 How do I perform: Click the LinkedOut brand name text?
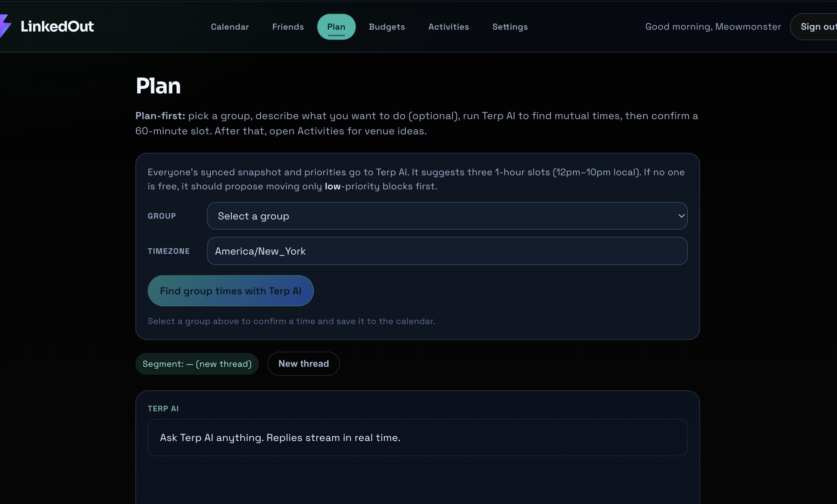[57, 26]
